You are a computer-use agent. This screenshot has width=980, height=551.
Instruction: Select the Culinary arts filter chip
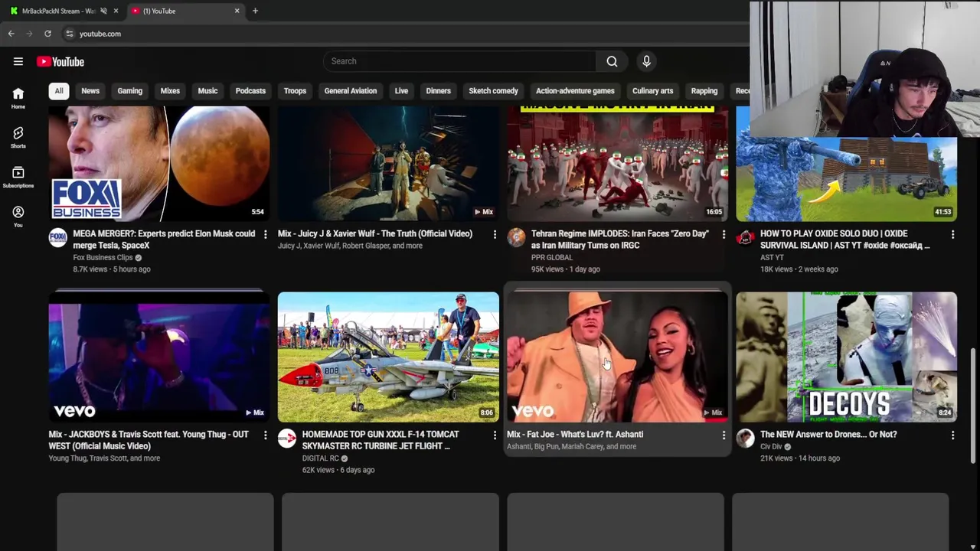coord(652,91)
